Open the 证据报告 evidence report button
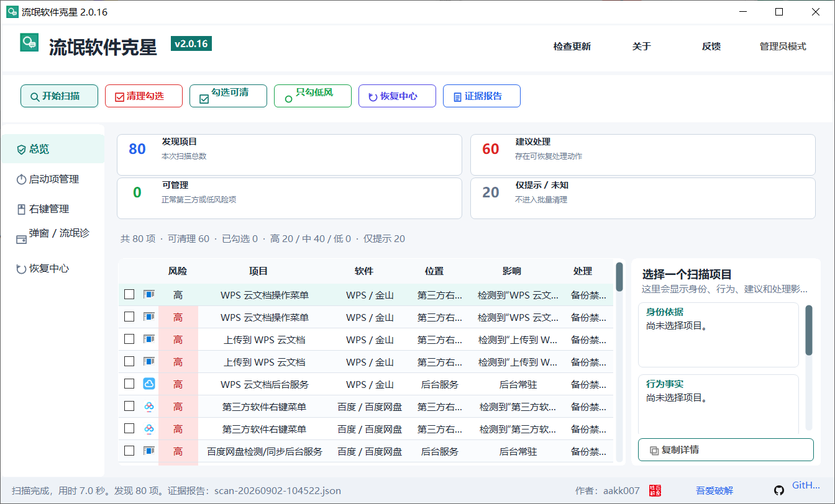Viewport: 835px width, 504px height. [x=481, y=96]
